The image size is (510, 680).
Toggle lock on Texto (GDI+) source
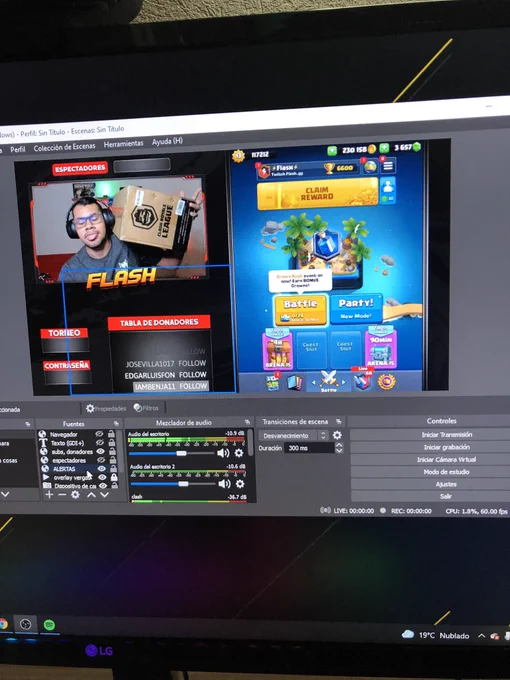point(112,442)
